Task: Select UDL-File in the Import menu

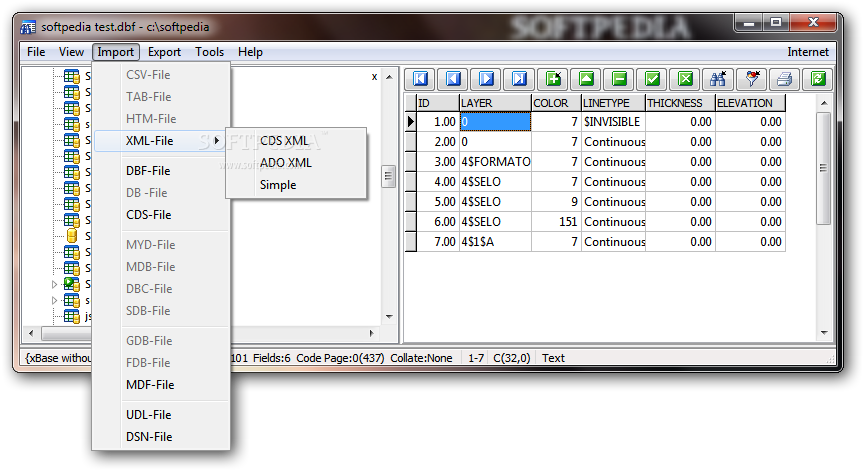Action: pos(161,415)
